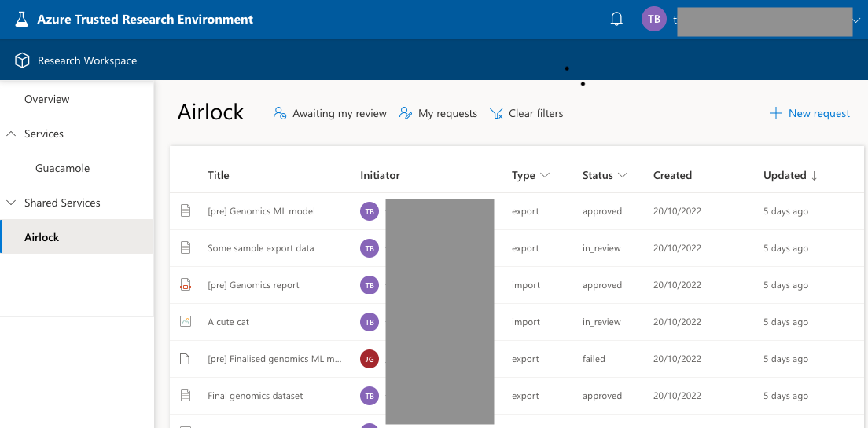Click the TB user avatar in header

click(x=653, y=20)
